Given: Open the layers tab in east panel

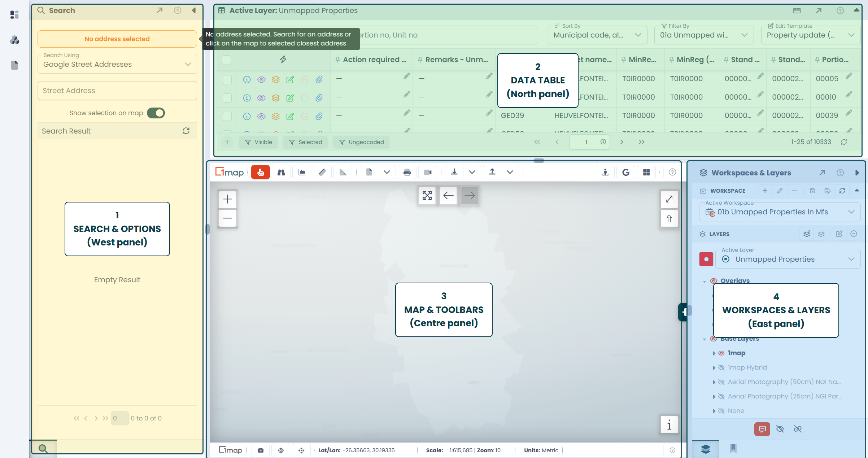Looking at the screenshot, I should (706, 449).
